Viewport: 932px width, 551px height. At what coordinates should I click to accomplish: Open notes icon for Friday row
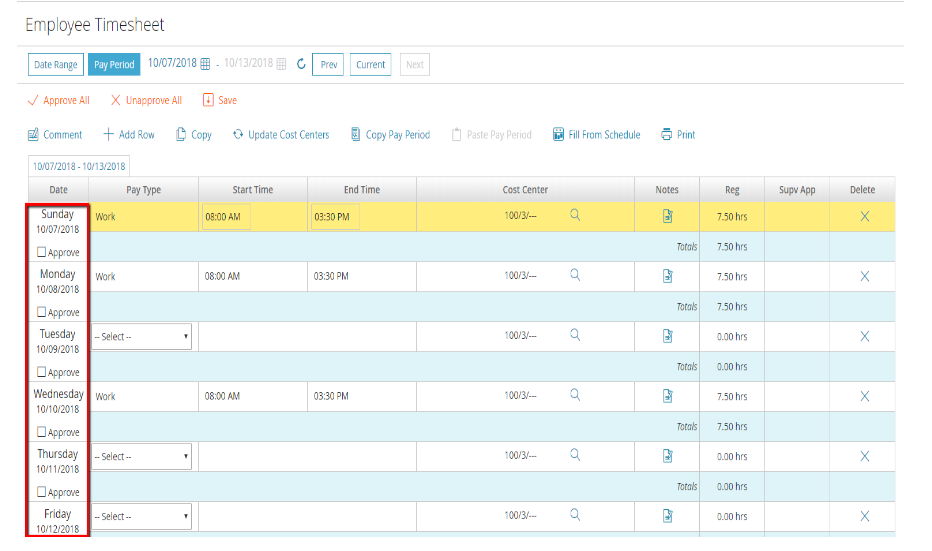tap(667, 516)
